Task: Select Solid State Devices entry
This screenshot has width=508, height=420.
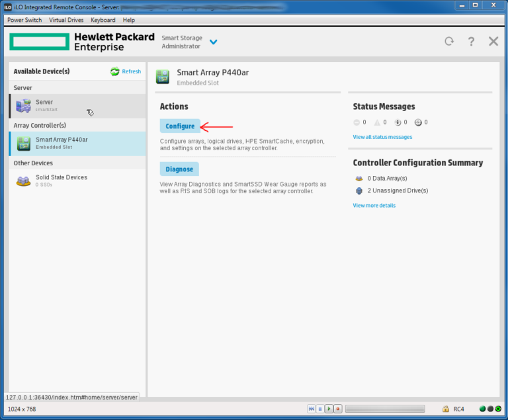Action: (x=77, y=181)
